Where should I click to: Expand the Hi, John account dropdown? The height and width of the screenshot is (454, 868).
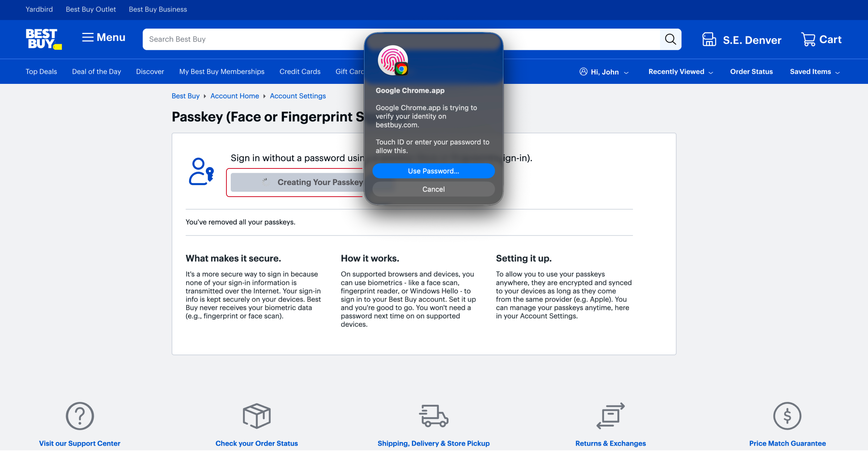click(x=604, y=72)
